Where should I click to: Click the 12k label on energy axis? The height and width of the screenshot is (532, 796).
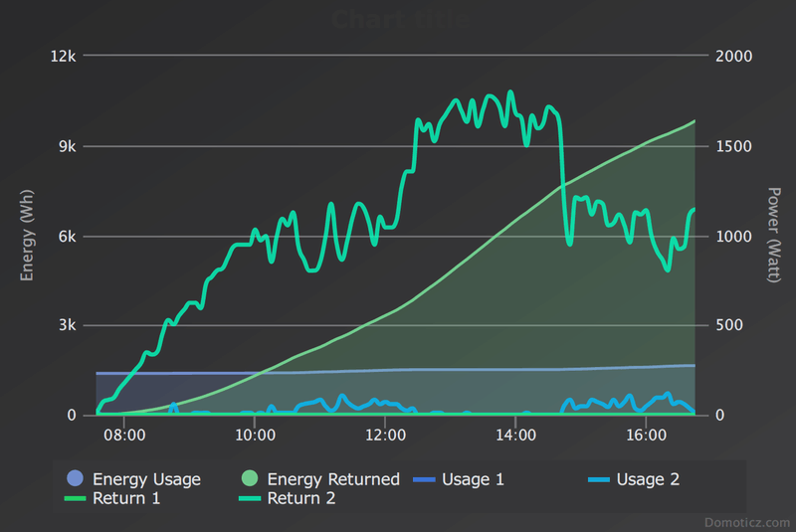click(x=65, y=57)
